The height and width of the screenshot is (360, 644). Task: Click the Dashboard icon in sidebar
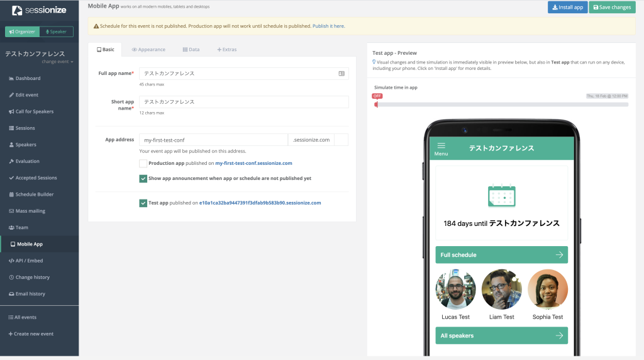(11, 79)
